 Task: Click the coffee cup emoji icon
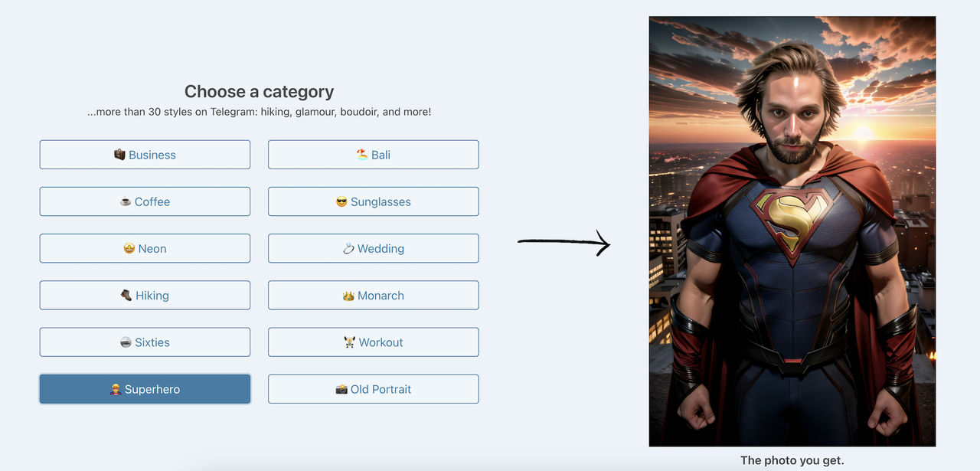pos(126,202)
